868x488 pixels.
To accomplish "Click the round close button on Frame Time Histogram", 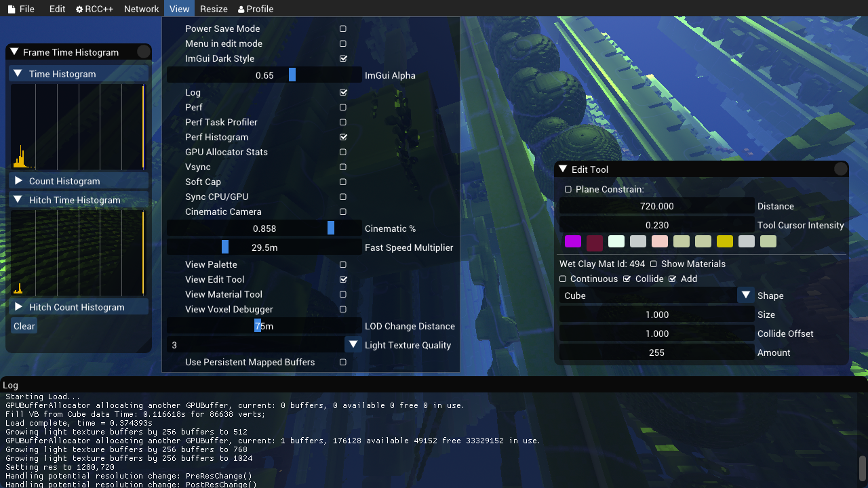I will pos(144,52).
